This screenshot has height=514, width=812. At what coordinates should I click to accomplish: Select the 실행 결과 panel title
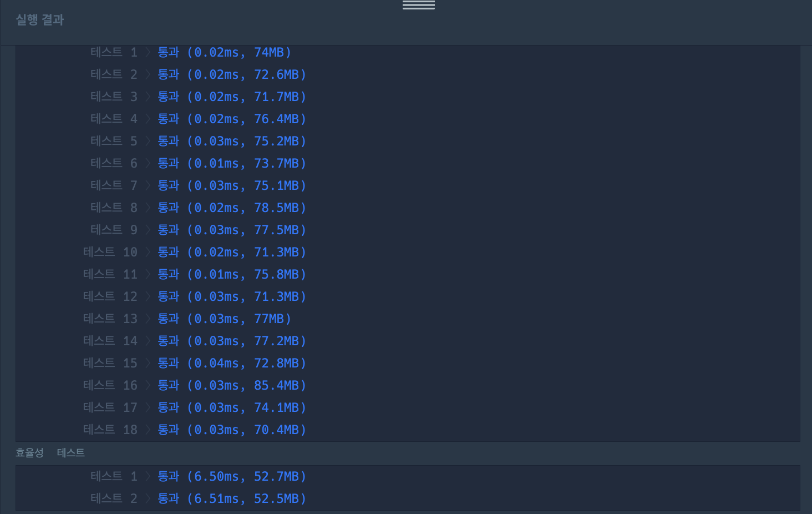(x=40, y=19)
